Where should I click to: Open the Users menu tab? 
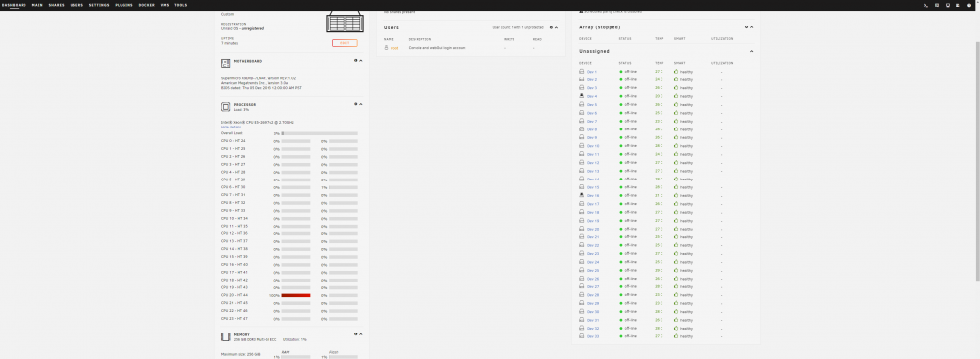click(76, 5)
